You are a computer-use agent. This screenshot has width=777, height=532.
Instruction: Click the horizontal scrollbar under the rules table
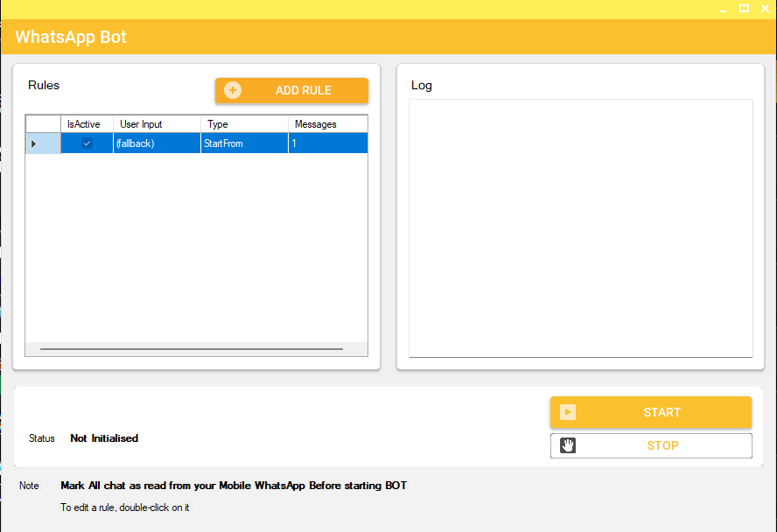pos(192,349)
